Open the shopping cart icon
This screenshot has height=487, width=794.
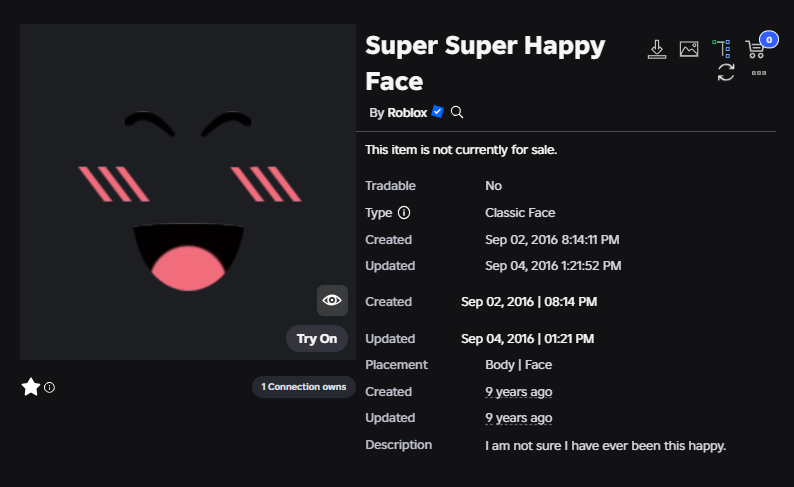[x=755, y=50]
